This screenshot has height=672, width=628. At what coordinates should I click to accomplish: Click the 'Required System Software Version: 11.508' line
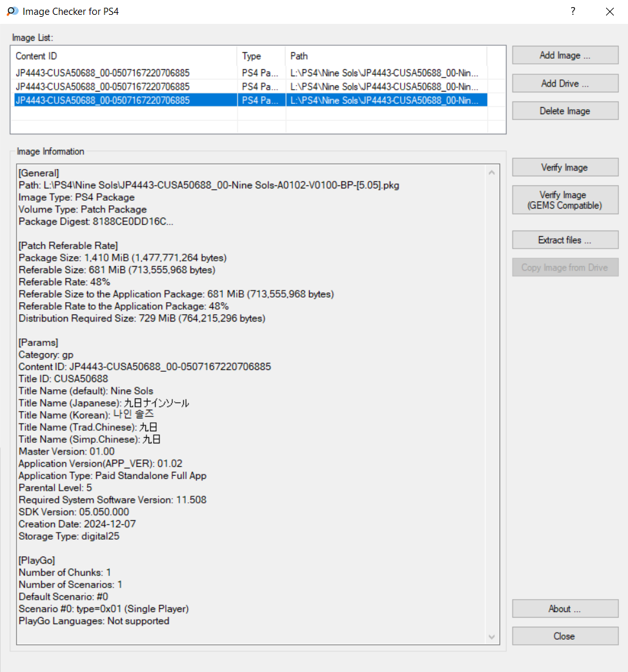tap(112, 500)
